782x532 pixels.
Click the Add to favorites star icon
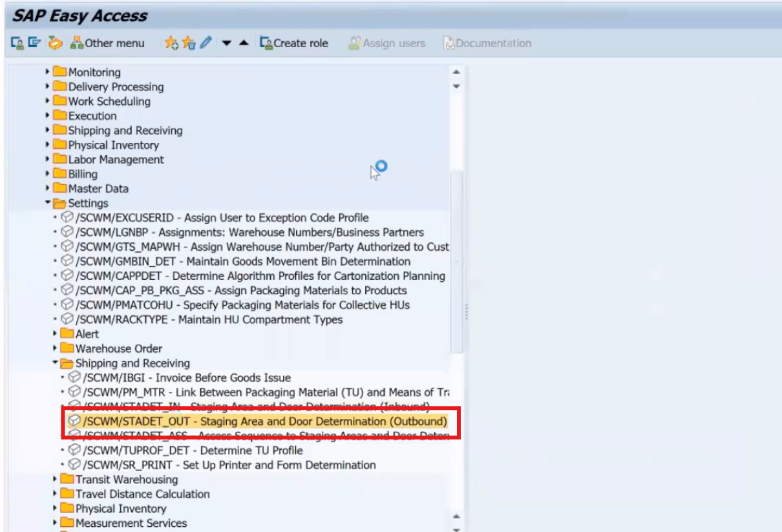[x=171, y=43]
